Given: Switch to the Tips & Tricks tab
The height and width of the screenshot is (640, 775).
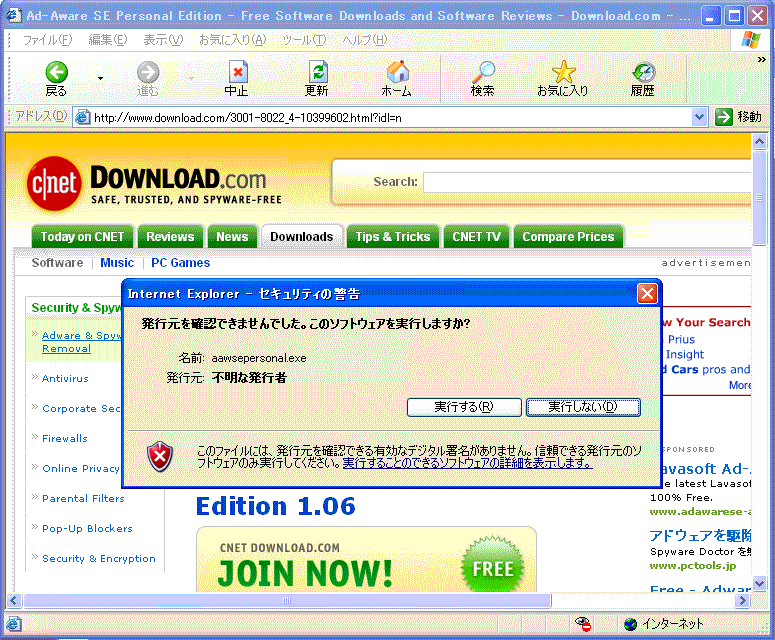Looking at the screenshot, I should click(393, 237).
